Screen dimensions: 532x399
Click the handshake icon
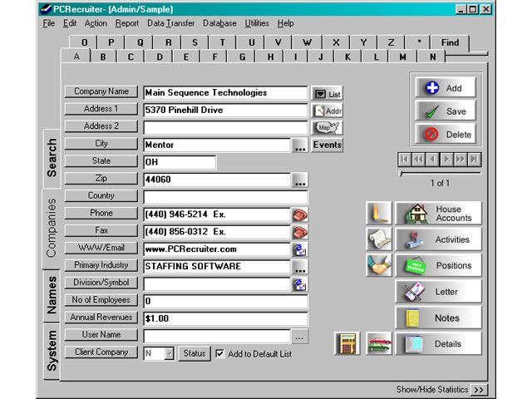pyautogui.click(x=379, y=265)
